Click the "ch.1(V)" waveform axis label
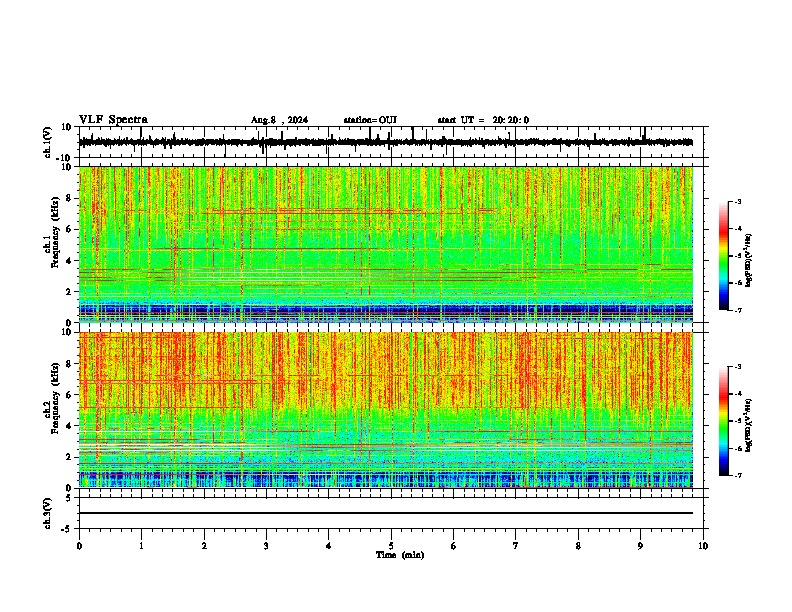The image size is (792, 612). coord(48,142)
